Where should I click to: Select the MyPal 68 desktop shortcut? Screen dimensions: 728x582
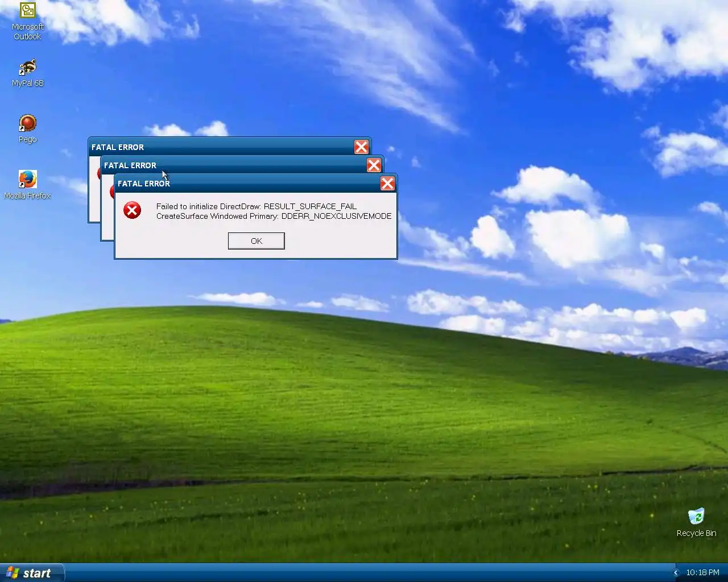point(27,73)
